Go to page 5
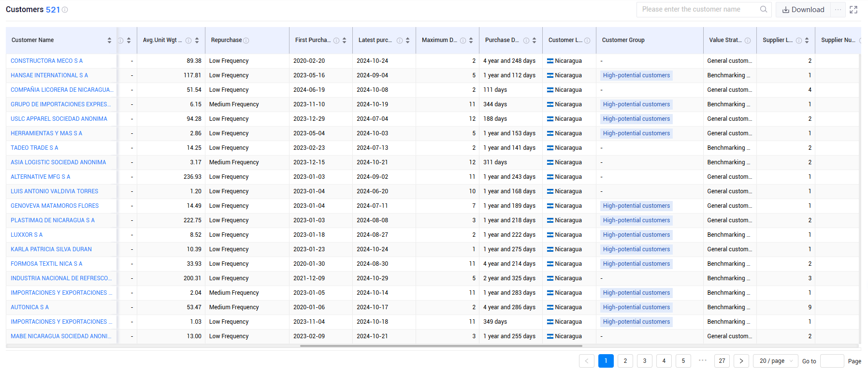 [x=683, y=361]
